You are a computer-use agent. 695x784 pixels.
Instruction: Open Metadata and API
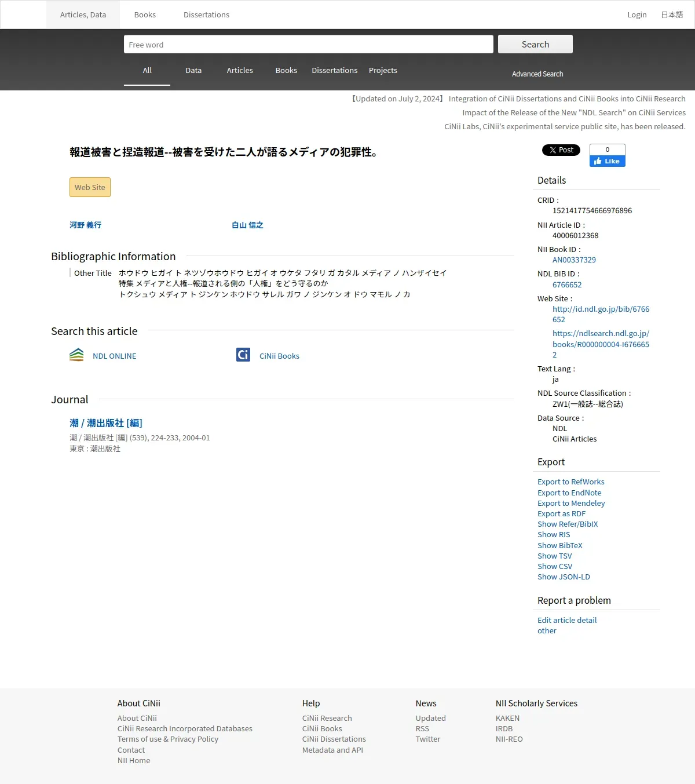(332, 750)
